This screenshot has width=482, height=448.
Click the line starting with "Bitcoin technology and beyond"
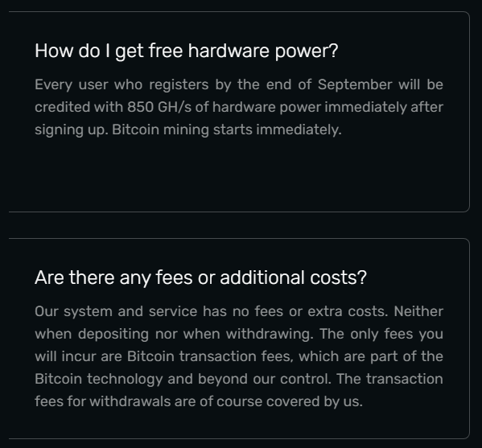239,379
